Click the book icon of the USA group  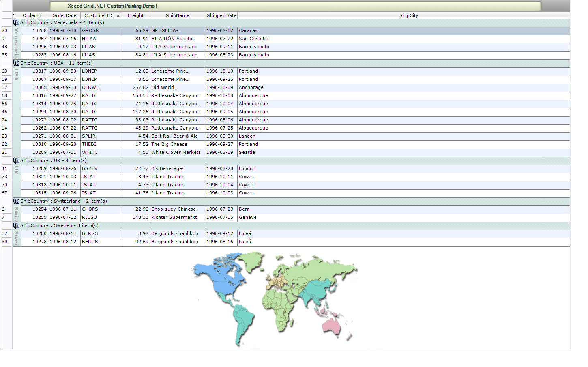point(17,63)
